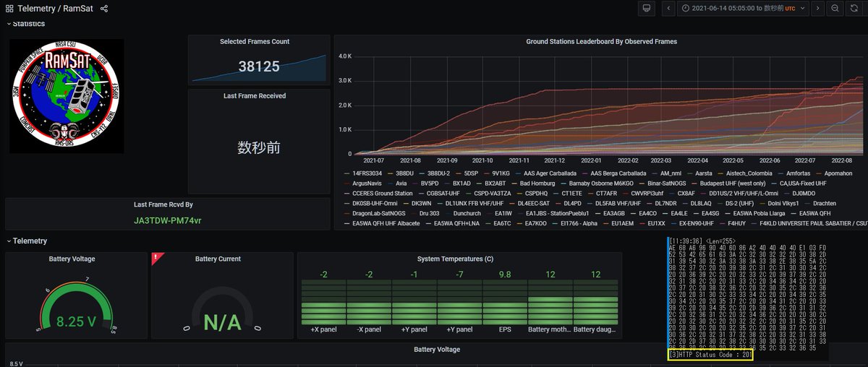Open the Last Frame Received panel menu
Viewport: 868px width, 367px height.
(255, 95)
